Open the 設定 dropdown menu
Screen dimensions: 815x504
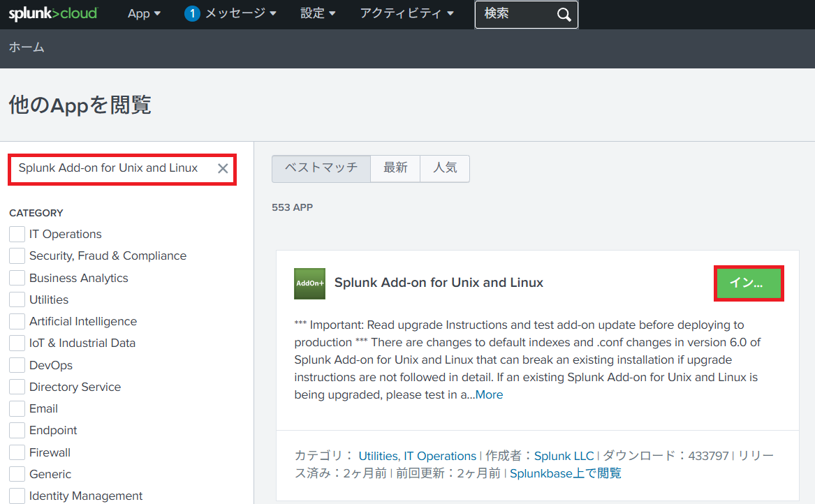[x=318, y=13]
